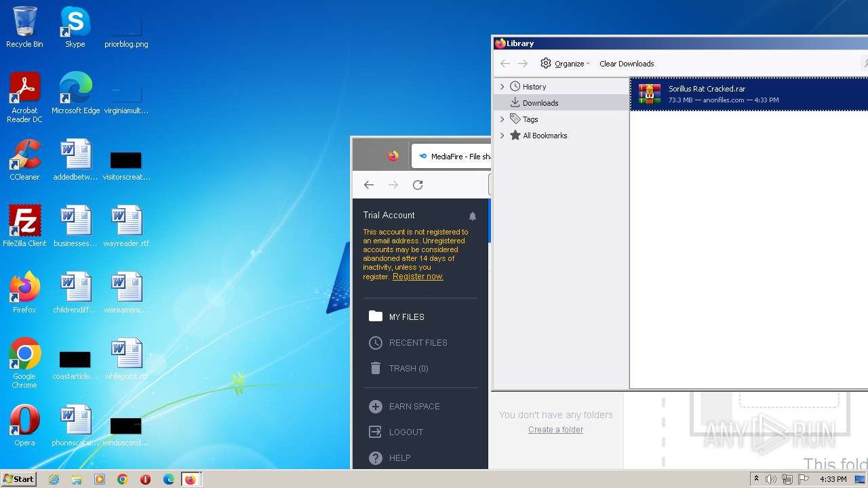The image size is (868, 488).
Task: Open the Opera desktop shortcut
Action: tap(24, 426)
